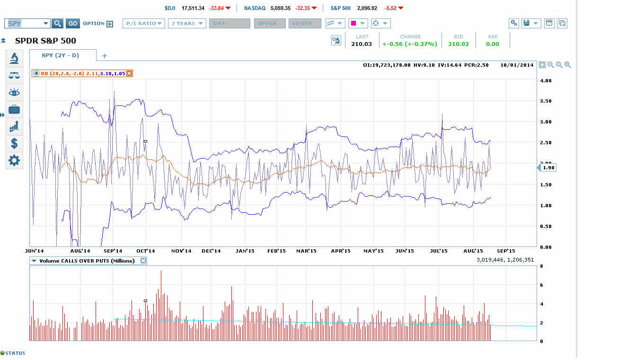Click the Volume CALLS OVER PUTS label
Image resolution: width=644 pixels, height=360 pixels.
click(x=87, y=261)
